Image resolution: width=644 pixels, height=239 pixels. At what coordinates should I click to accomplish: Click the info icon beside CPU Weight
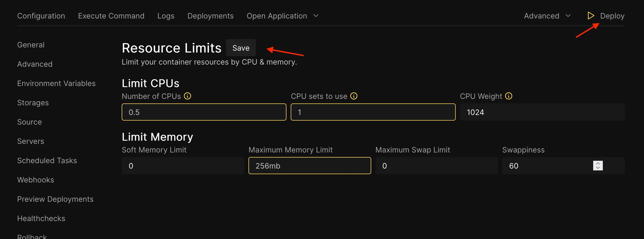click(x=509, y=96)
